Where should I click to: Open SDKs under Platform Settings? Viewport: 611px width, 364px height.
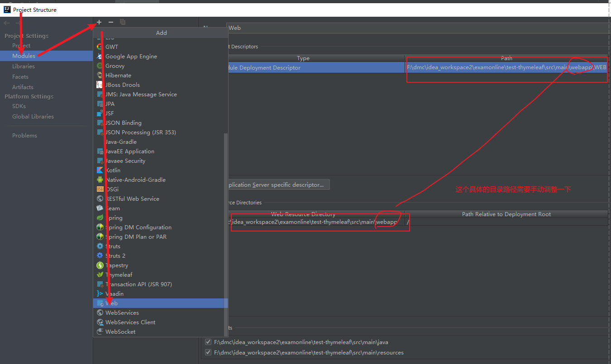point(19,106)
